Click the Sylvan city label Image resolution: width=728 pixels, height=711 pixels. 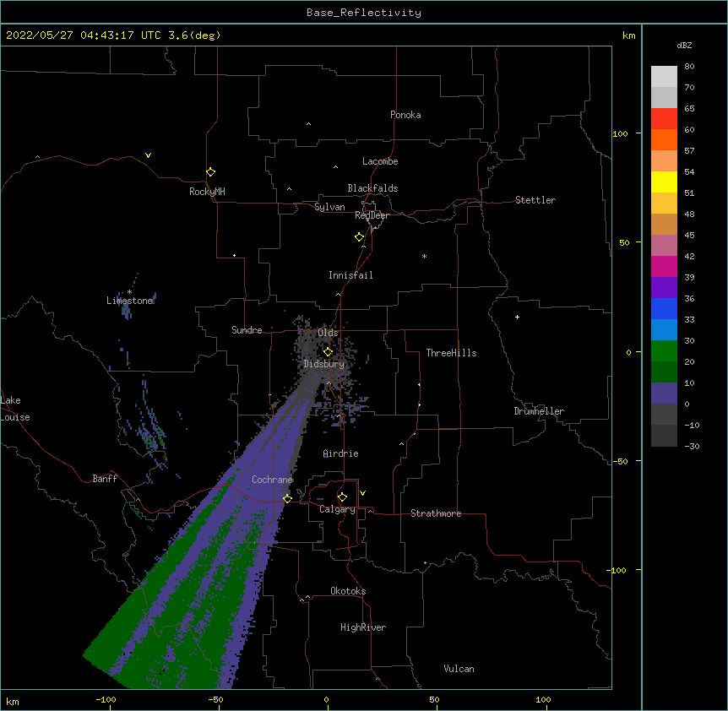[x=329, y=207]
